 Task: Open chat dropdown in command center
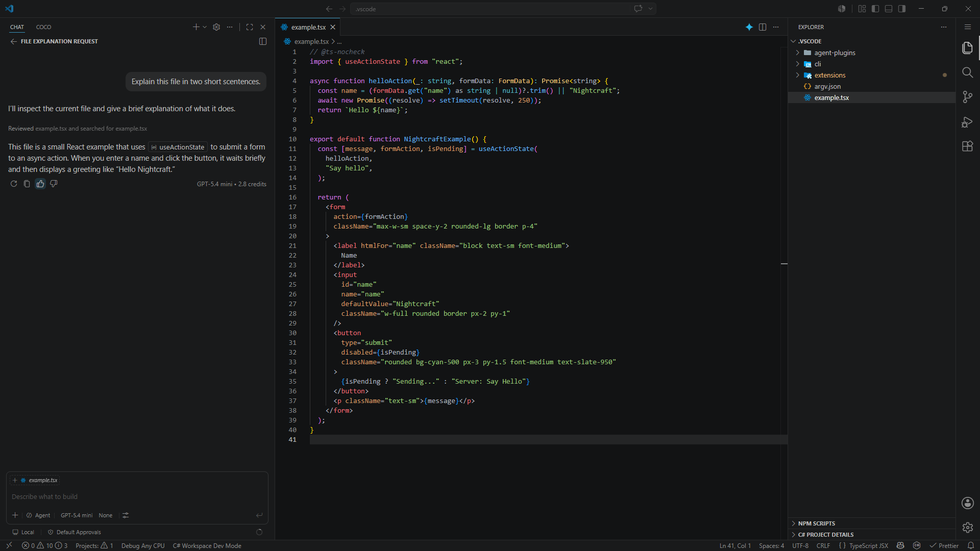[x=651, y=9]
